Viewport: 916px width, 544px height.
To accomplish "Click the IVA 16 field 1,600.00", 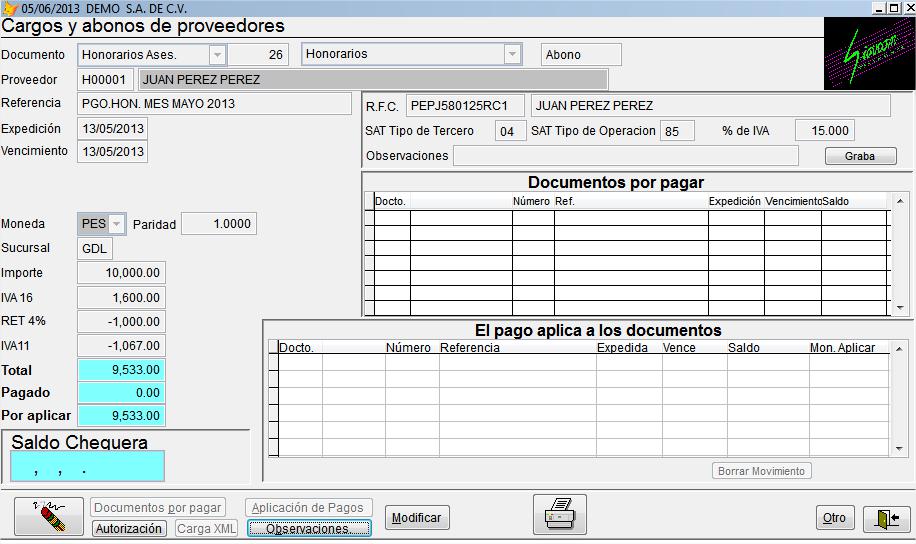I will click(122, 297).
